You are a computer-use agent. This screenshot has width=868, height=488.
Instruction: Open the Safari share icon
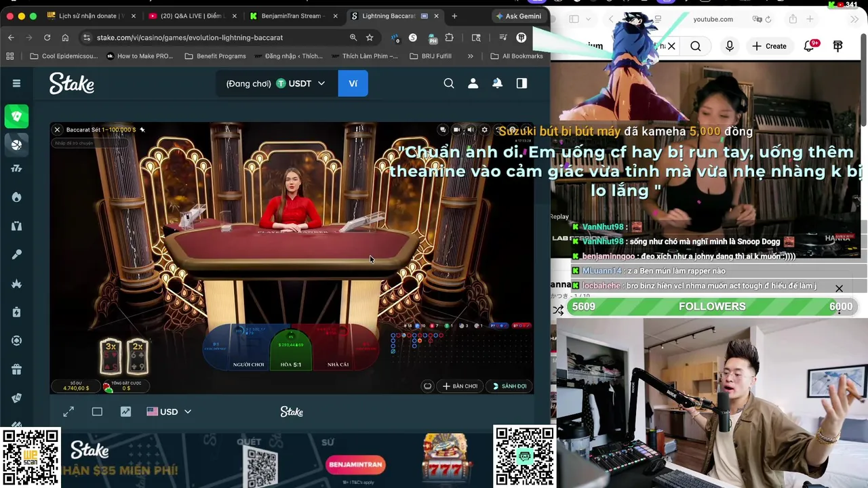point(793,19)
